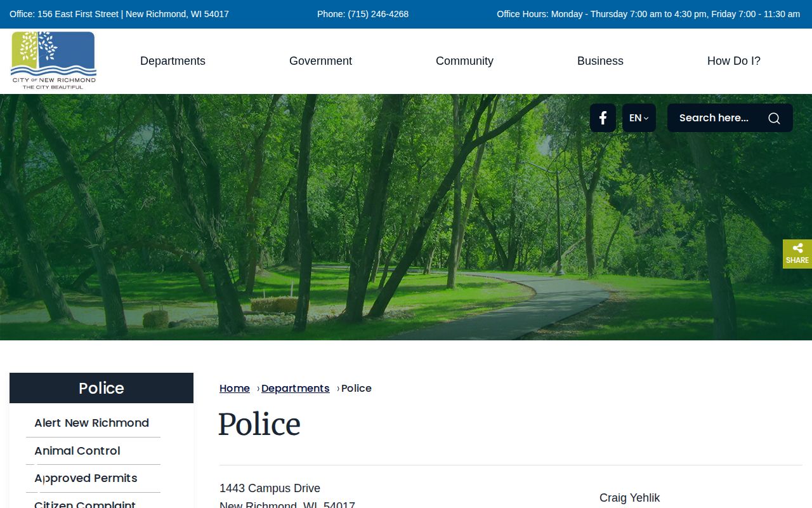Go to Departments breadcrumb link
The width and height of the screenshot is (812, 508).
[295, 389]
